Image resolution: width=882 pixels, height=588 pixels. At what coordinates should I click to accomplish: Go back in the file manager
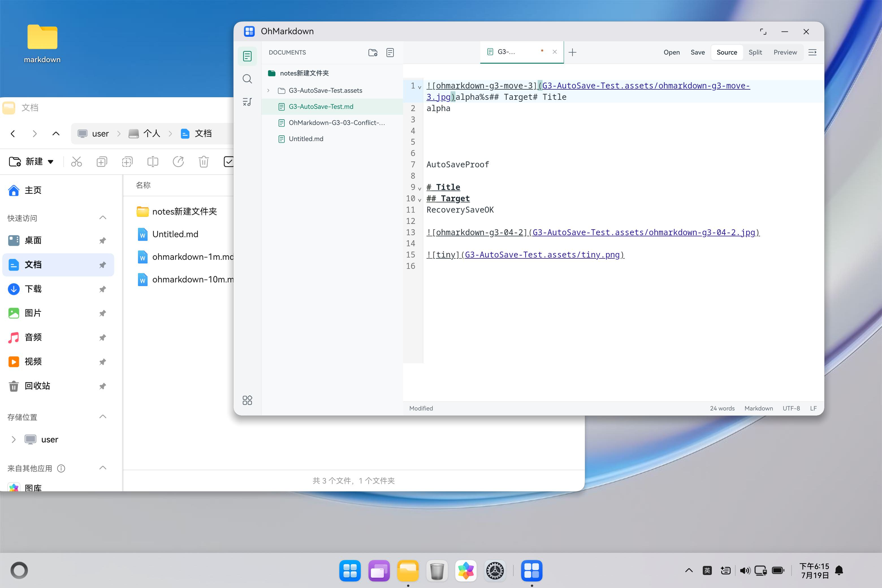pos(13,133)
